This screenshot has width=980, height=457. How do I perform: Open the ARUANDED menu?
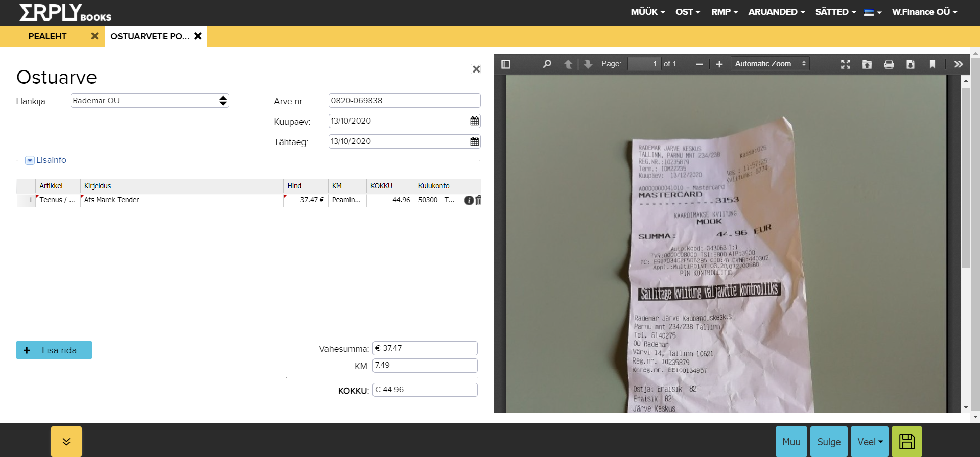(x=777, y=12)
